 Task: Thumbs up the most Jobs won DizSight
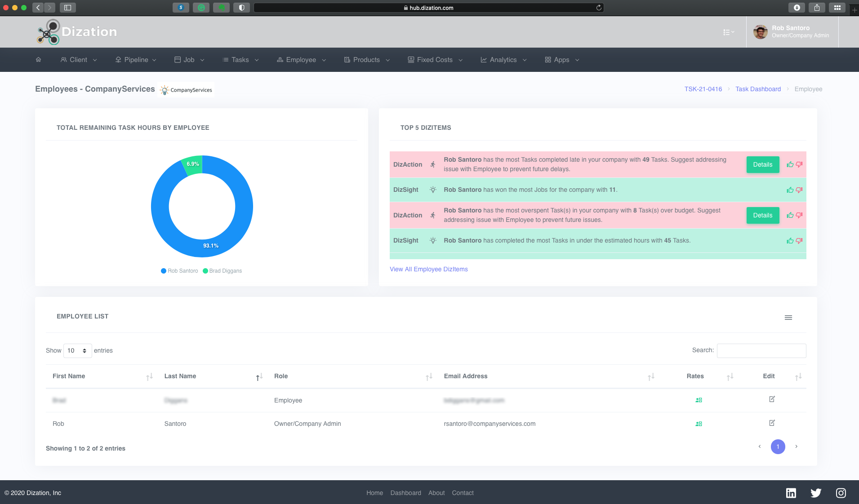coord(790,190)
